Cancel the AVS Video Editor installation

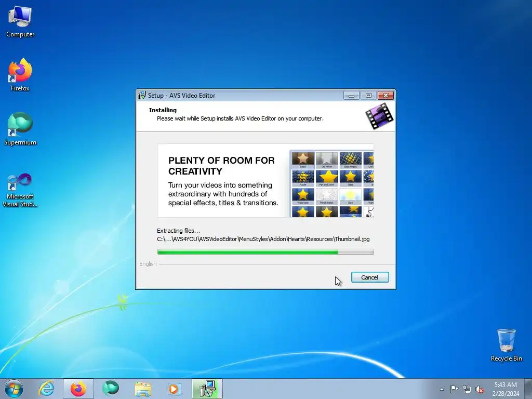370,277
